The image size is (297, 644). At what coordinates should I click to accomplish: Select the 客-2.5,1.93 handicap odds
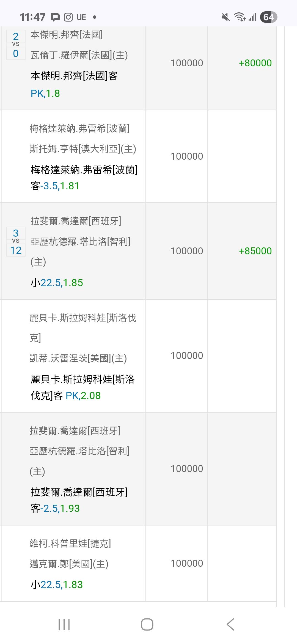[x=55, y=509]
